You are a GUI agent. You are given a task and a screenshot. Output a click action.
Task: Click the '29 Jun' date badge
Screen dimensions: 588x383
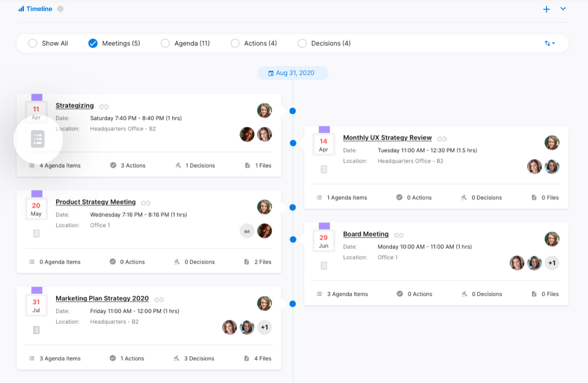point(323,242)
